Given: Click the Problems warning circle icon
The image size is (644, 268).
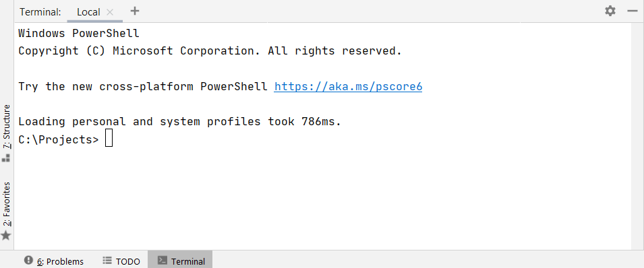Looking at the screenshot, I should tap(28, 260).
